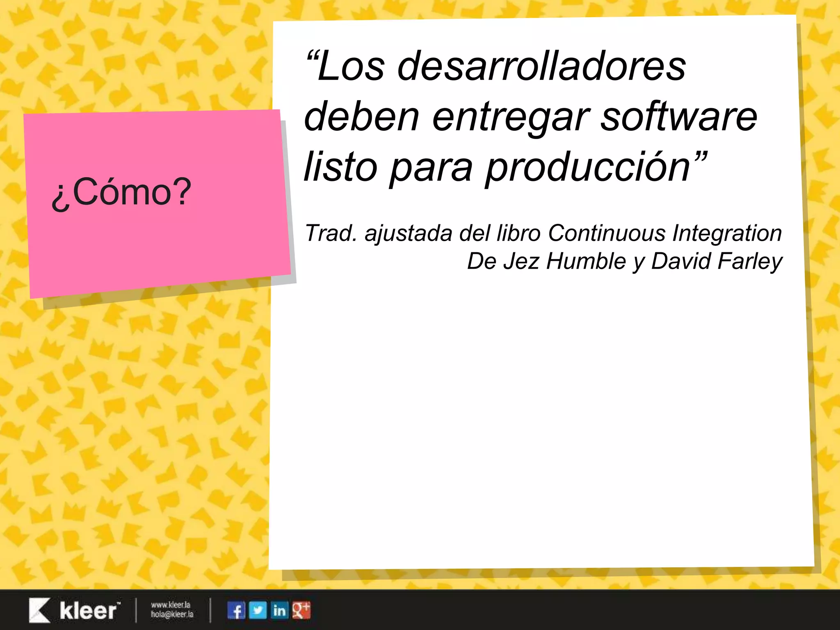This screenshot has height=630, width=840.
Task: Click the quote line "Los desarrolladores"
Action: coord(495,66)
